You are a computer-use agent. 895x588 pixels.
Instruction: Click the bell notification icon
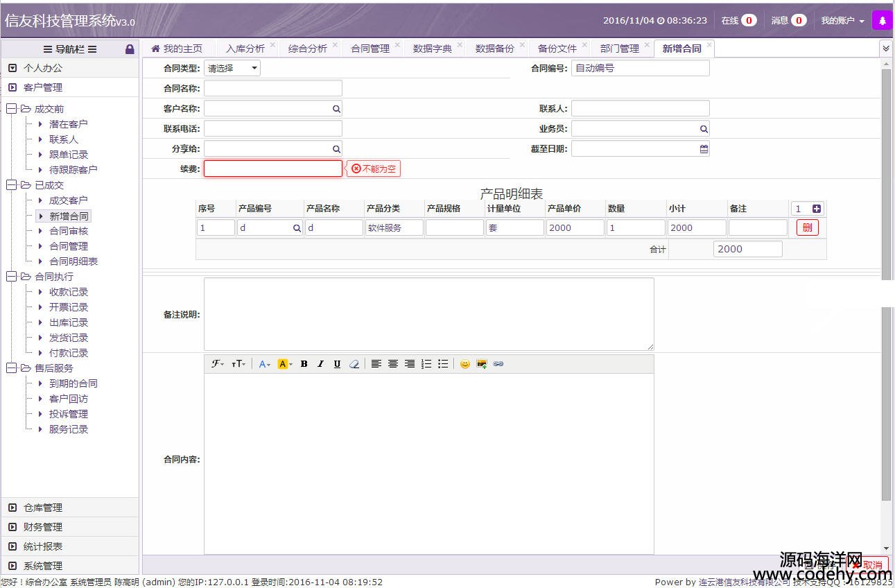[882, 21]
